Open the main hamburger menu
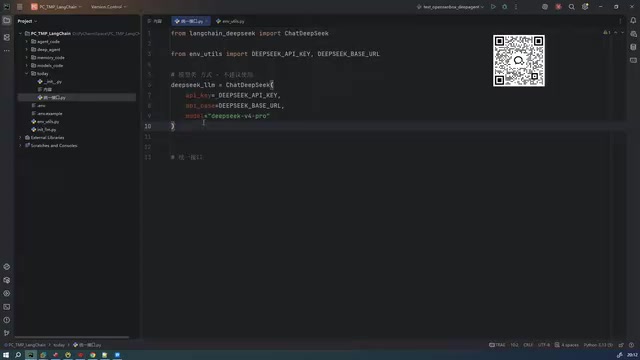 [20, 7]
